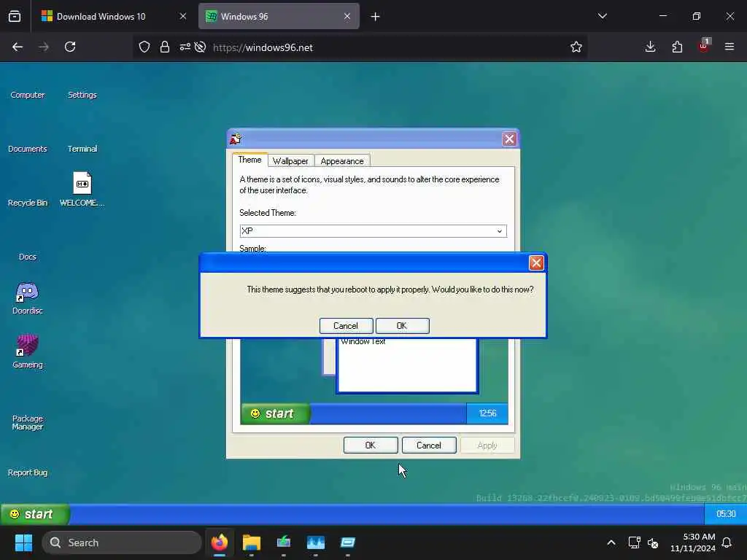Click the Windows 96 start button

pos(35,514)
